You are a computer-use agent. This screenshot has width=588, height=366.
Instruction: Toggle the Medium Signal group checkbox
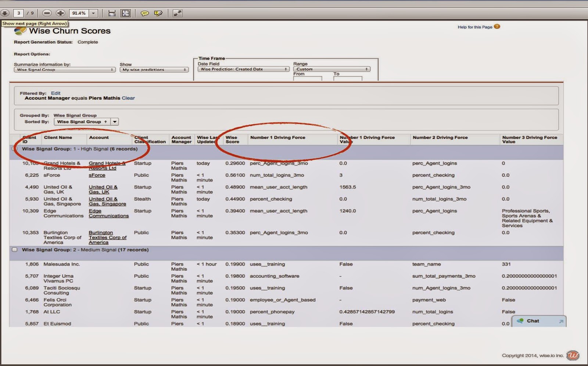[x=15, y=250]
